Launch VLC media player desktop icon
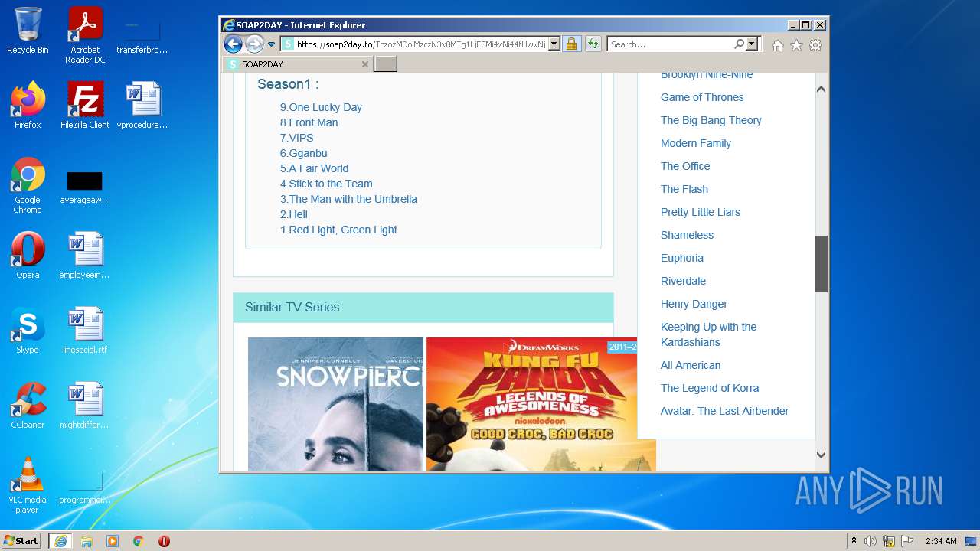This screenshot has width=980, height=551. (28, 485)
